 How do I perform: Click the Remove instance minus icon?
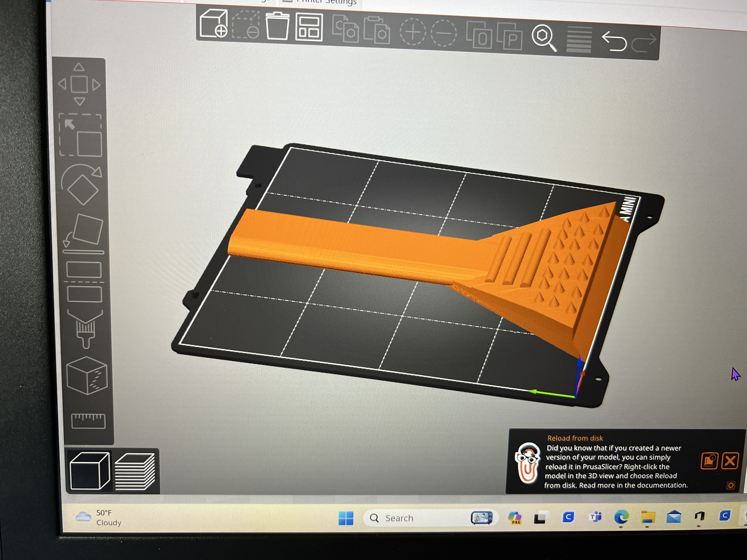point(444,33)
